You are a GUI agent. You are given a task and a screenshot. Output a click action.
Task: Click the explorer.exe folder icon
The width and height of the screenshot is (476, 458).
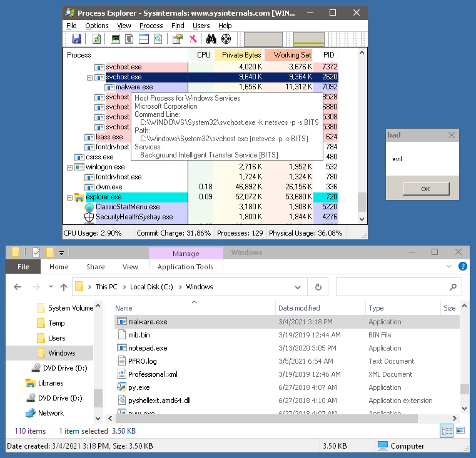point(79,197)
